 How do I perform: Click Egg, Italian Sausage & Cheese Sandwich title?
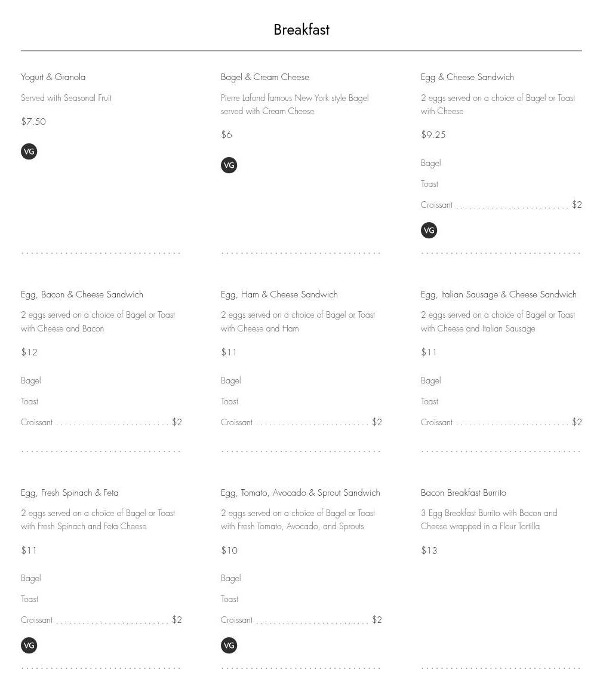(x=499, y=294)
